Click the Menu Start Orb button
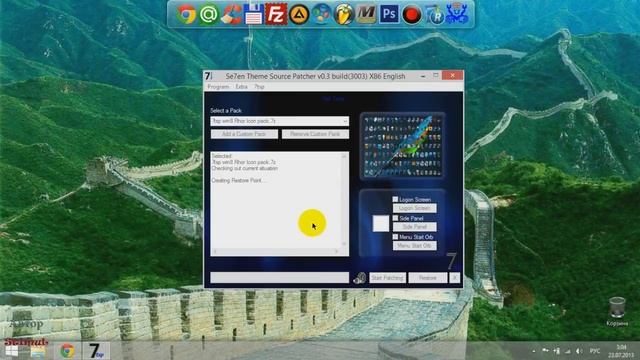 tap(414, 246)
